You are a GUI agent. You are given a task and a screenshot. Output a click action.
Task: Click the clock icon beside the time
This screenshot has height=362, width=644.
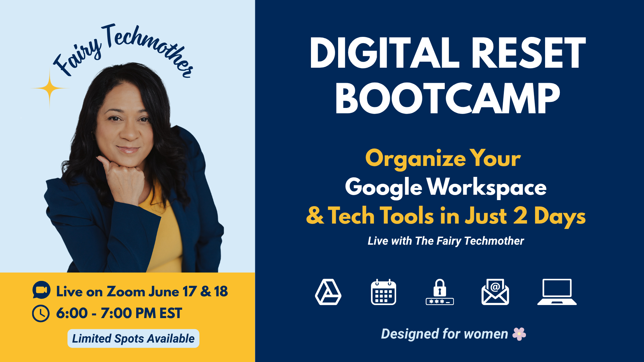pos(41,313)
